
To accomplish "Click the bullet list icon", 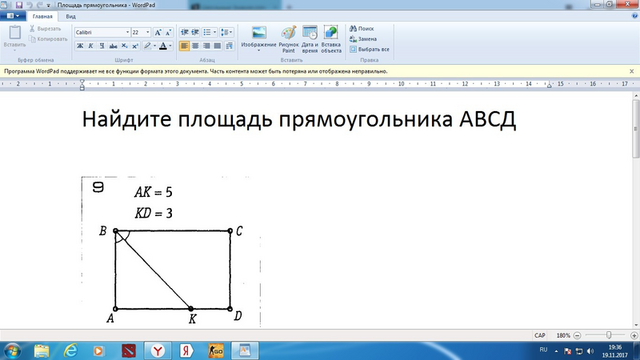I will 207,32.
